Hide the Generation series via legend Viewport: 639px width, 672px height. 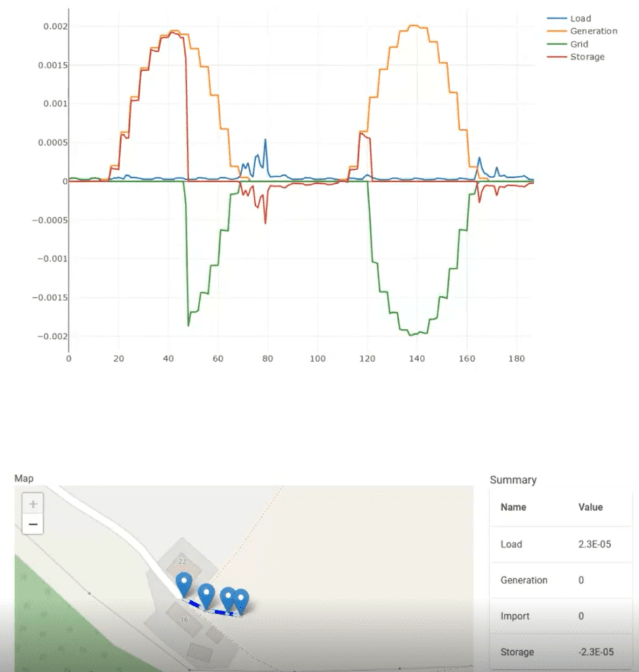point(593,31)
